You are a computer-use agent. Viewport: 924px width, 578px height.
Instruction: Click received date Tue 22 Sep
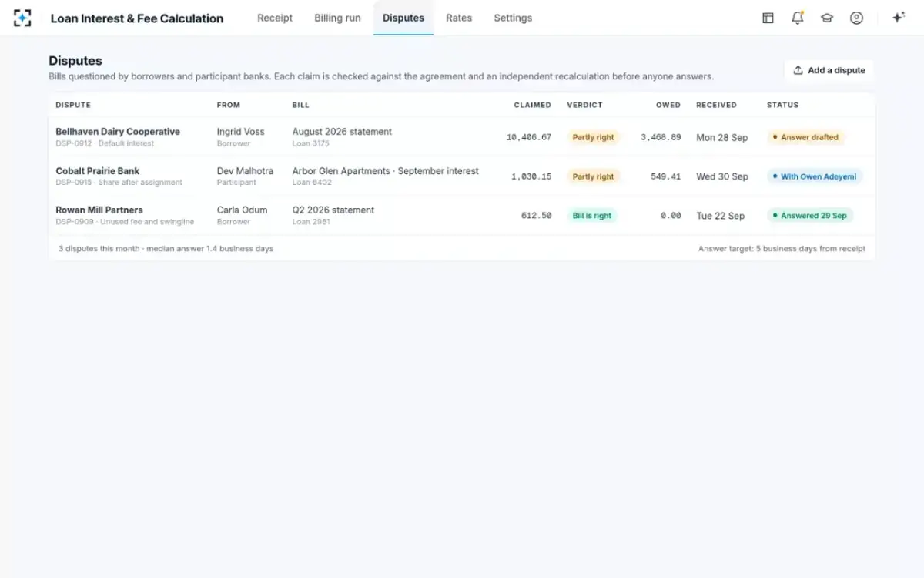tap(721, 216)
